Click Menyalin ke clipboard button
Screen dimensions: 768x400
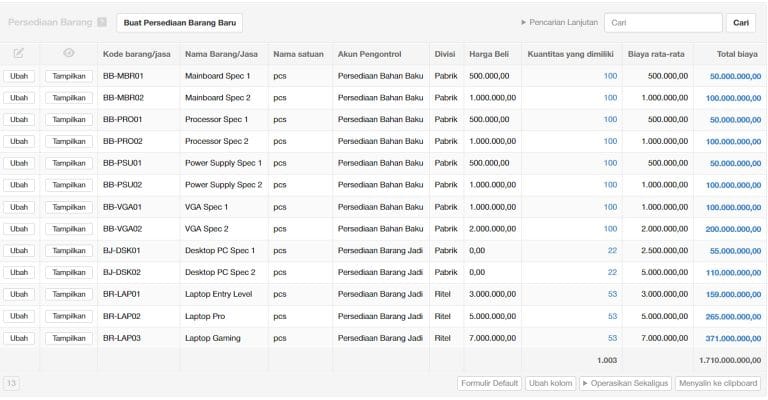click(x=718, y=383)
